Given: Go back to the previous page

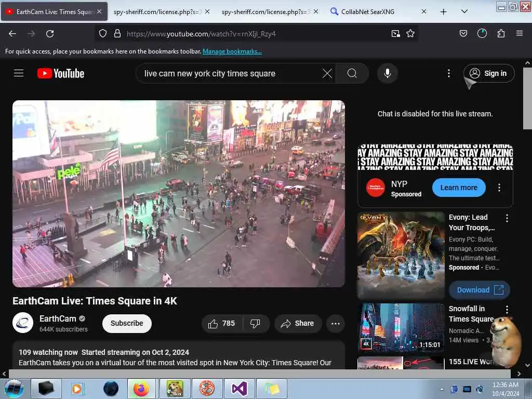Looking at the screenshot, I should [x=12, y=34].
